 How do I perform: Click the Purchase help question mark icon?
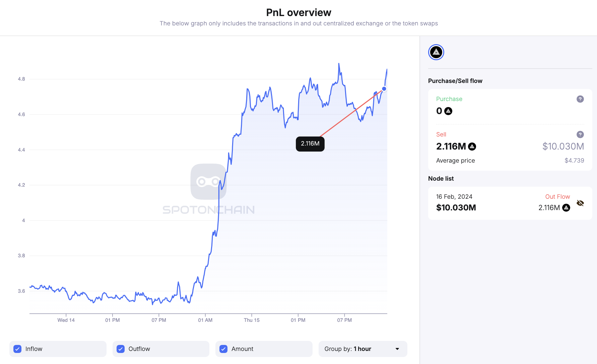click(580, 99)
